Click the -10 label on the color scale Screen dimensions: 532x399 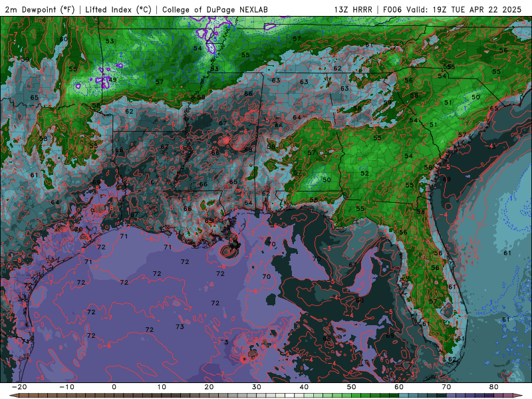pyautogui.click(x=66, y=387)
